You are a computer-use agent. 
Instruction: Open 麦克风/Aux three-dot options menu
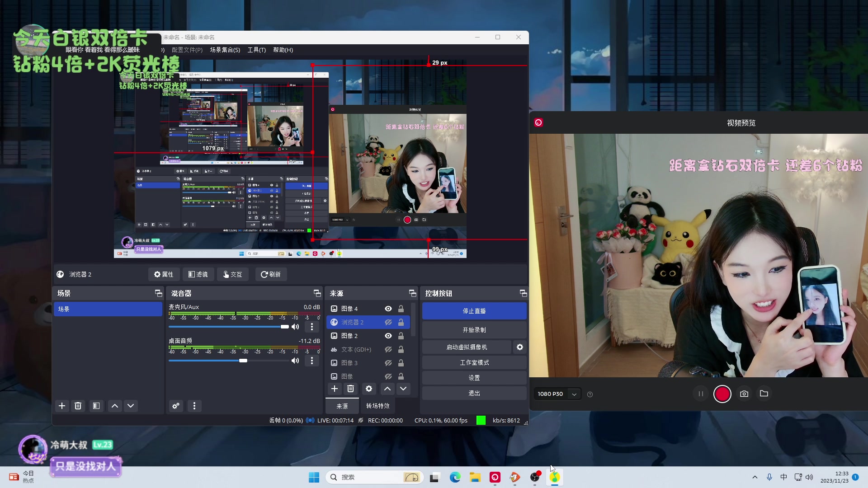coord(312,327)
